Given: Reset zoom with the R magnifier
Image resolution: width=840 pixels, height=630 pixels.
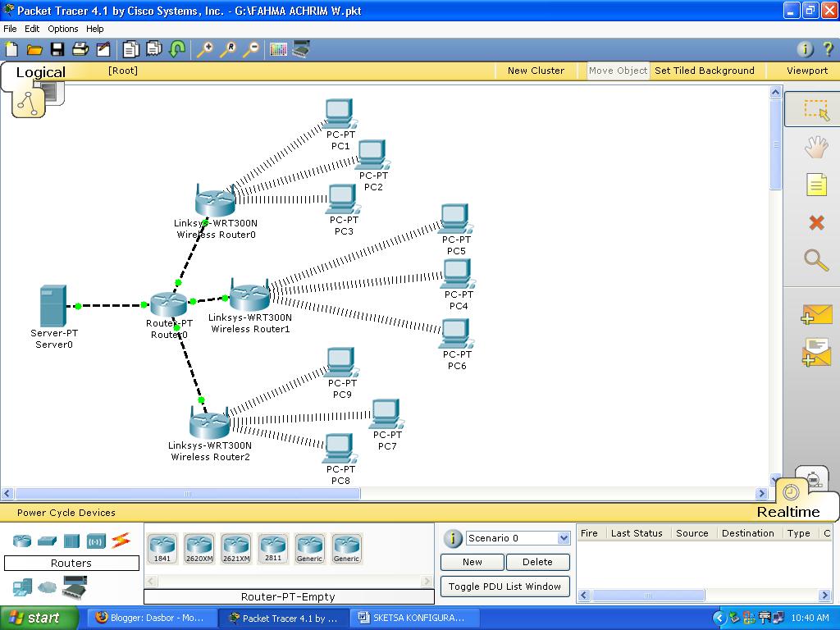Looking at the screenshot, I should [x=228, y=49].
